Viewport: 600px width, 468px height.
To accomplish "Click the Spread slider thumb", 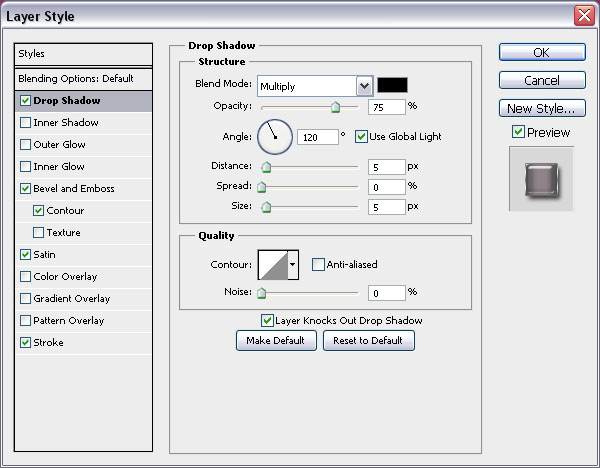I will click(261, 187).
